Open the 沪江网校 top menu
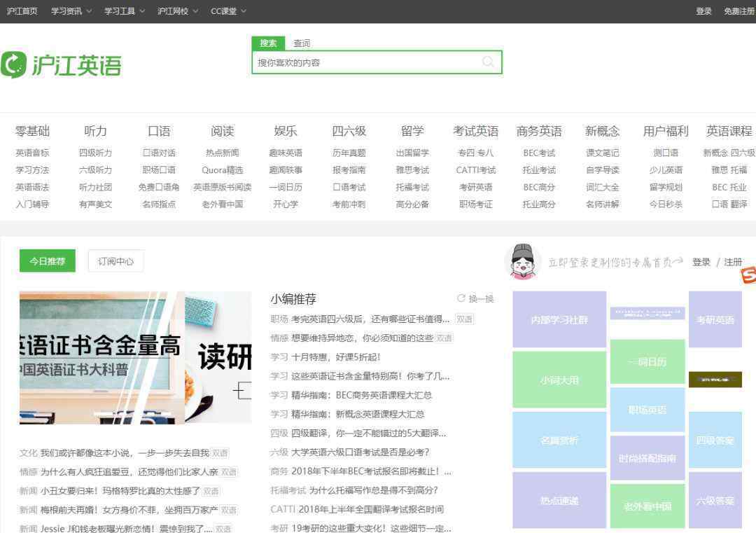The width and height of the screenshot is (756, 533). point(177,11)
